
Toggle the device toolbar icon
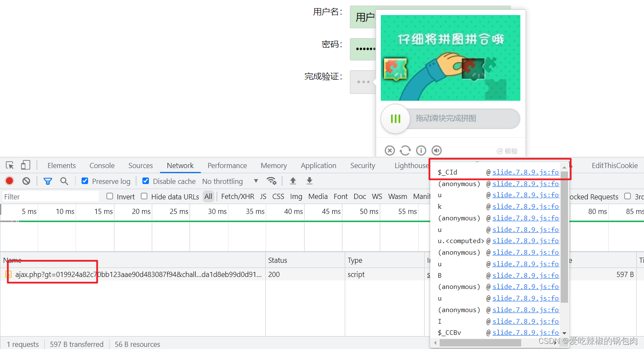[x=26, y=165]
